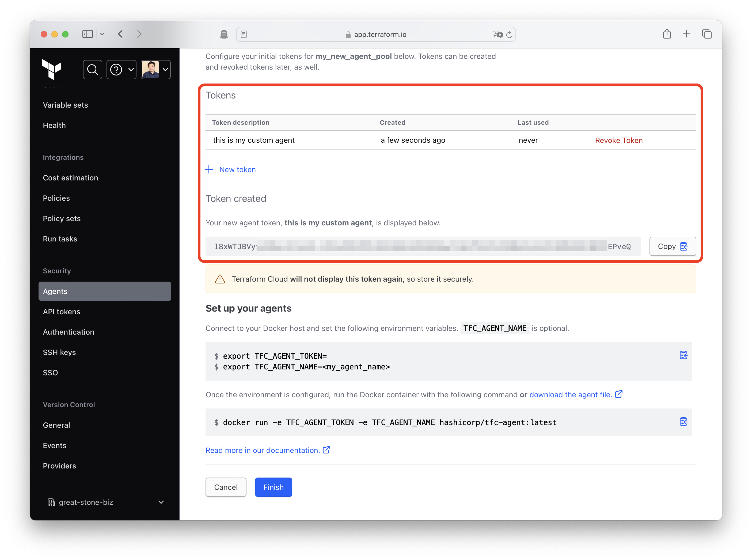Click the Safari share icon

pos(667,34)
